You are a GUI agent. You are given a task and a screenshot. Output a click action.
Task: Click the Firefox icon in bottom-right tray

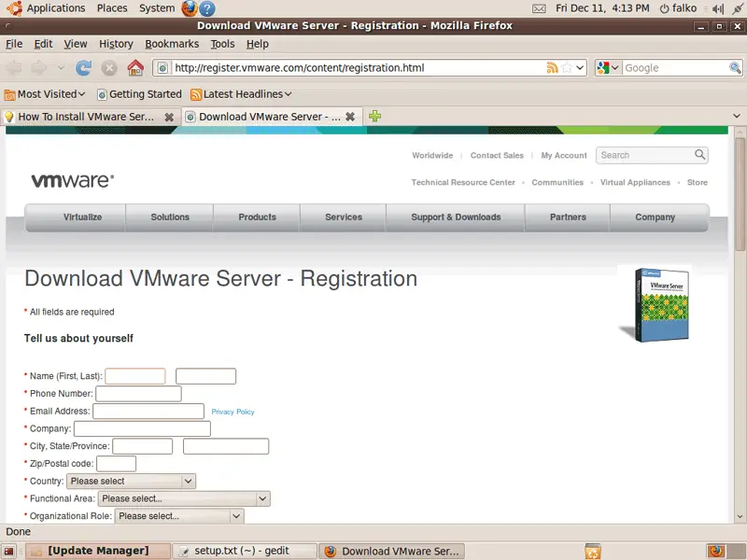click(715, 551)
